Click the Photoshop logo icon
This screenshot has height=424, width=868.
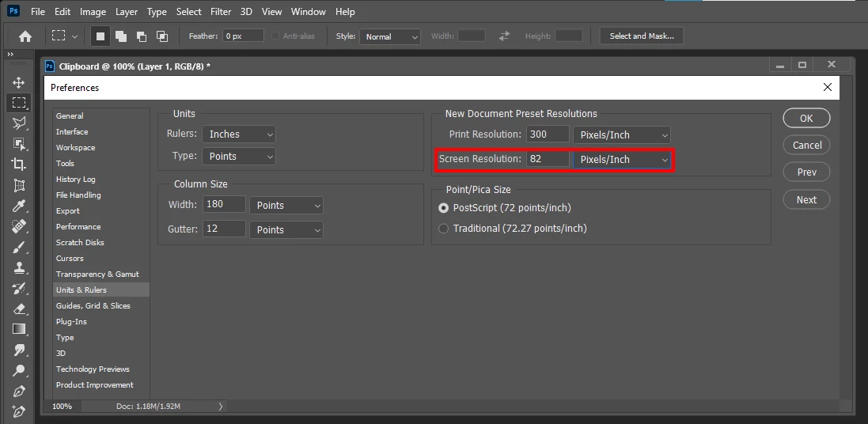13,11
